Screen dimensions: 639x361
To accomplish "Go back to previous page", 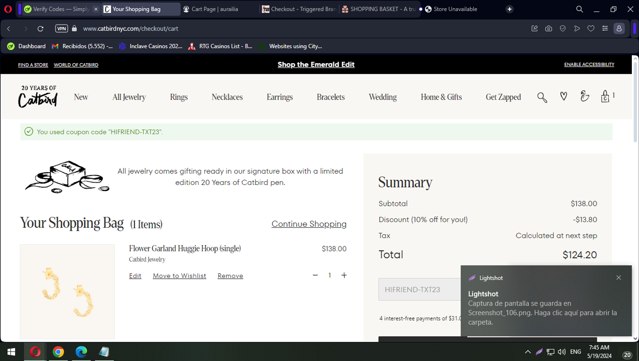I will 9,29.
